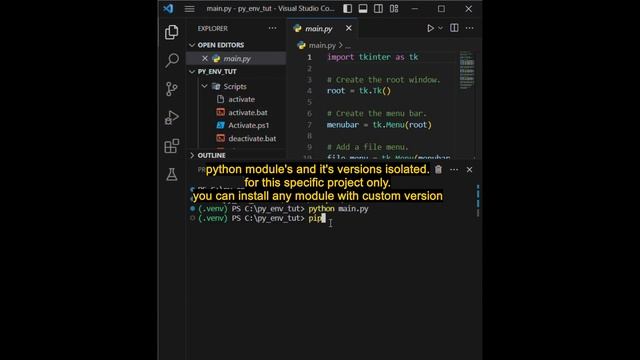This screenshot has height=360, width=640.
Task: Open deactivate.bat file
Action: point(252,138)
